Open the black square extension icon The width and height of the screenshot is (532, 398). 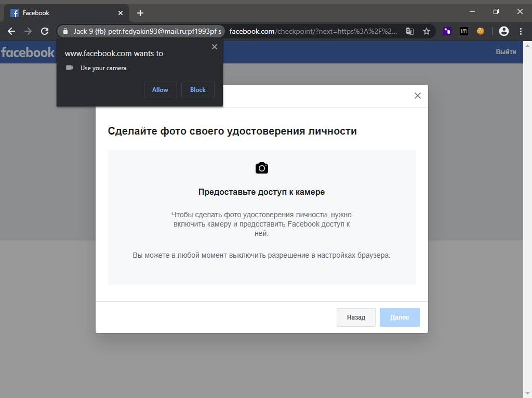coord(463,32)
